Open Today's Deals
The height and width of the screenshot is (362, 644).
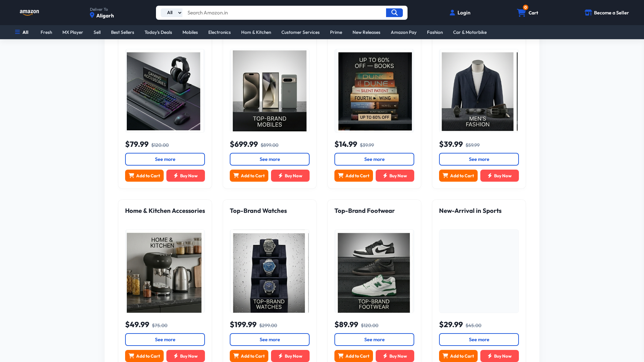click(x=158, y=32)
